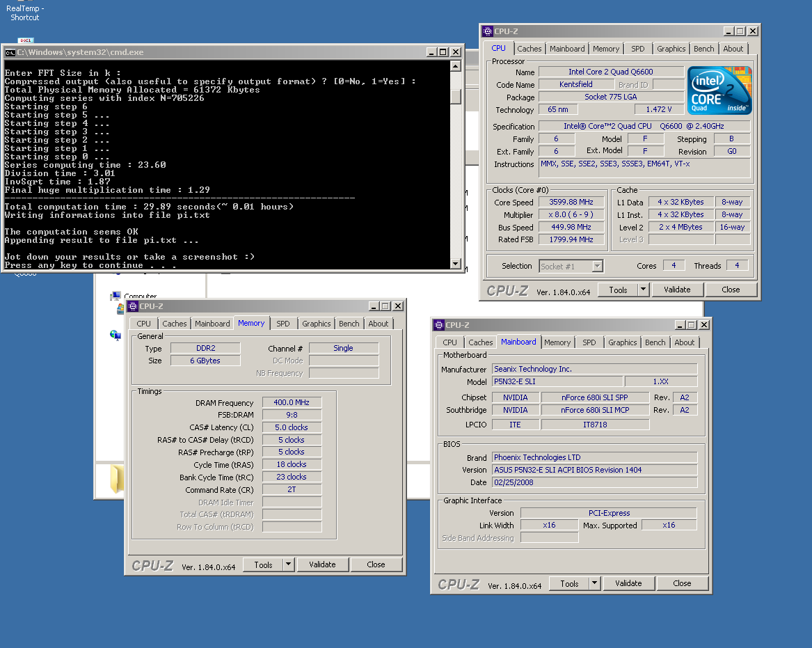Click Total computation time line in cmd

[149, 207]
